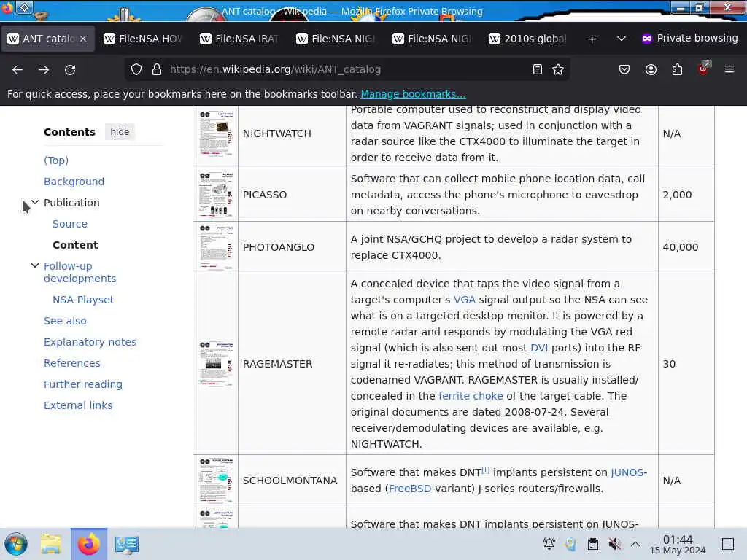
Task: Collapse the Publication section
Action: point(35,203)
